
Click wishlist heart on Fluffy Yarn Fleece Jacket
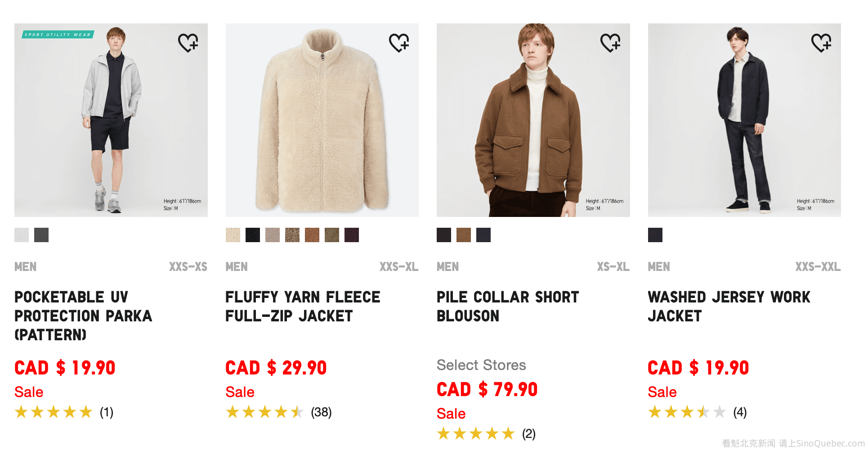pos(399,43)
